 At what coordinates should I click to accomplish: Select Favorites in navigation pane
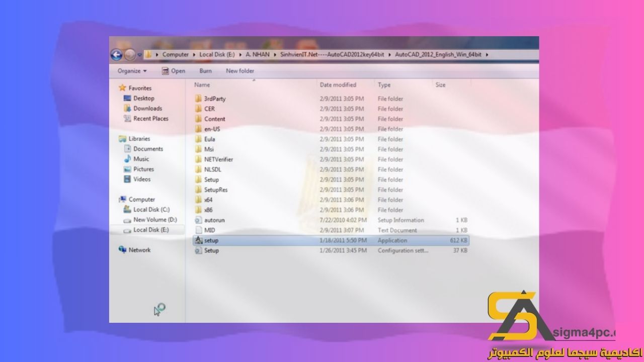(x=140, y=88)
